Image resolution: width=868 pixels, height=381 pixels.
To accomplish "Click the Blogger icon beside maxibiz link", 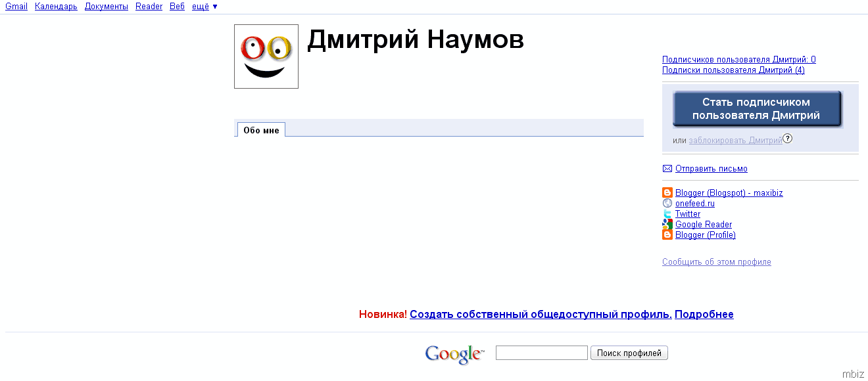I will pyautogui.click(x=667, y=193).
